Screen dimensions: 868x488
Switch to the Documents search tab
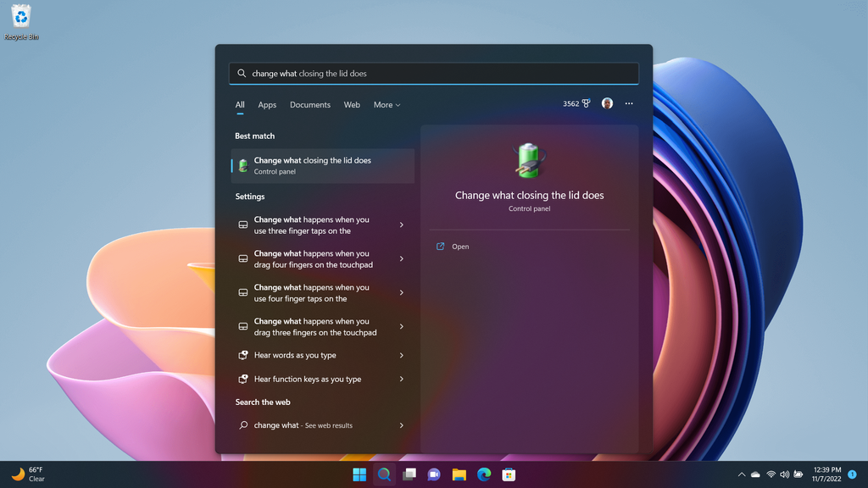pos(309,105)
